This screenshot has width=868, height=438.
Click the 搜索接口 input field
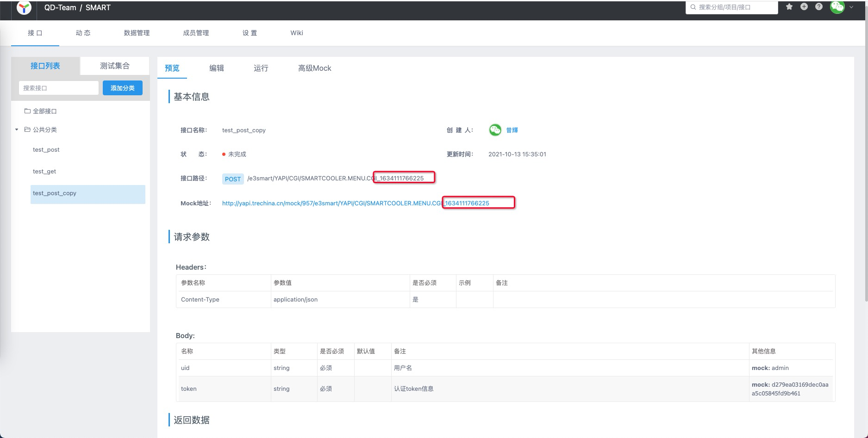click(59, 88)
